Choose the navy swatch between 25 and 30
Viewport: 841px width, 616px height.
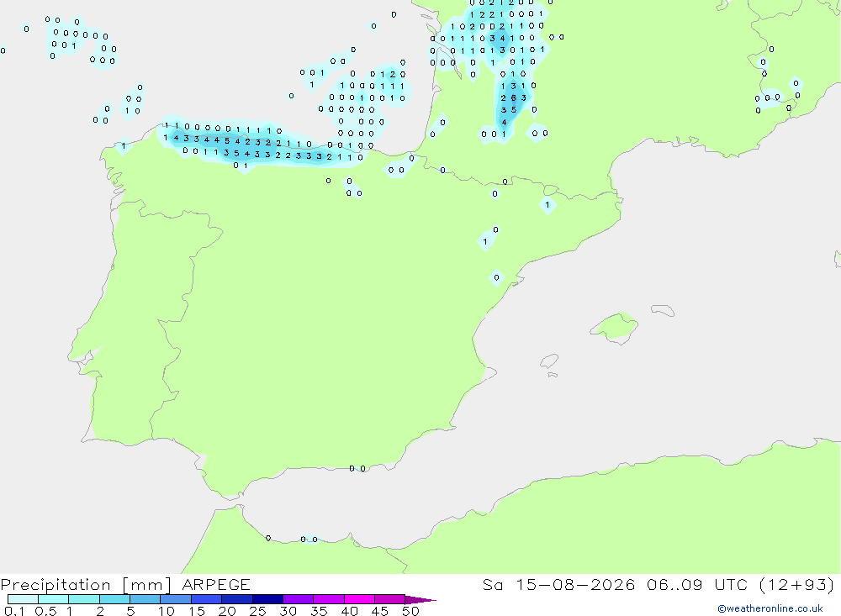pos(267,599)
